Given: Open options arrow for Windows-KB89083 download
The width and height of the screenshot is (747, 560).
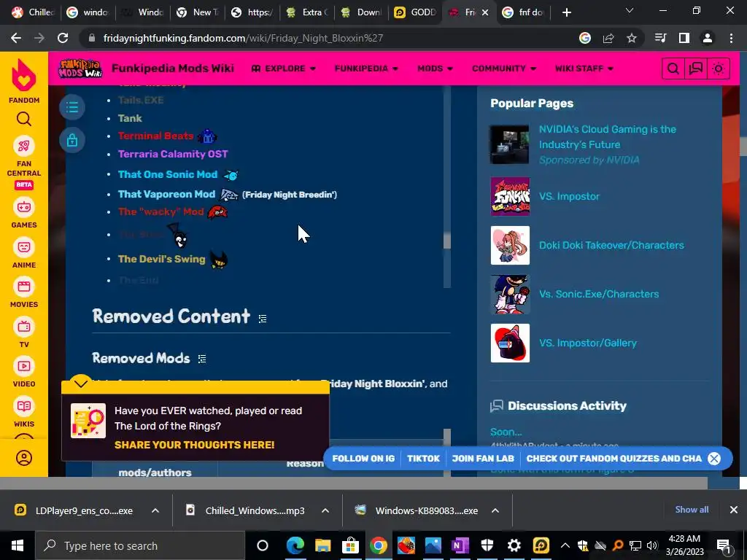Looking at the screenshot, I should pos(495,510).
